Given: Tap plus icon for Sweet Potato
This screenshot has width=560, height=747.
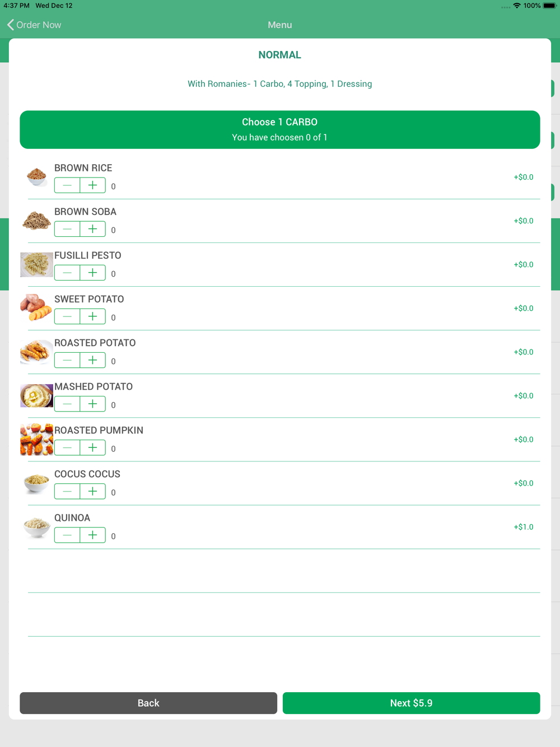Looking at the screenshot, I should [x=93, y=316].
